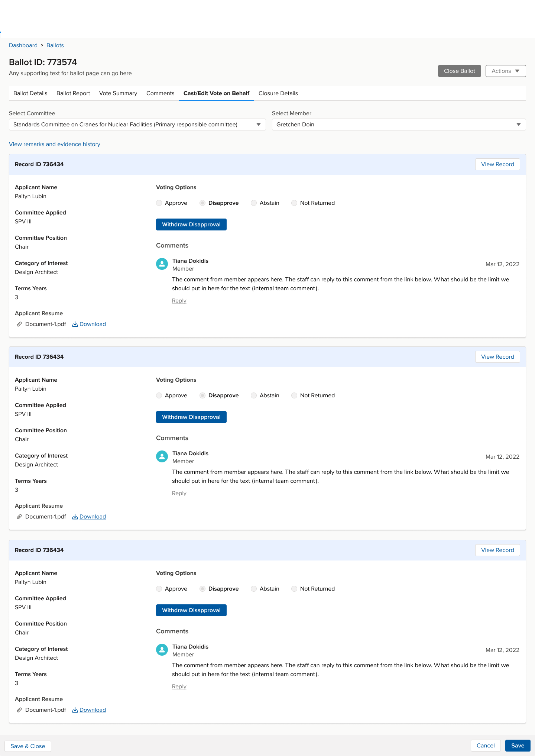This screenshot has height=756, width=535.
Task: Open the Select Committee dropdown
Action: pos(137,125)
